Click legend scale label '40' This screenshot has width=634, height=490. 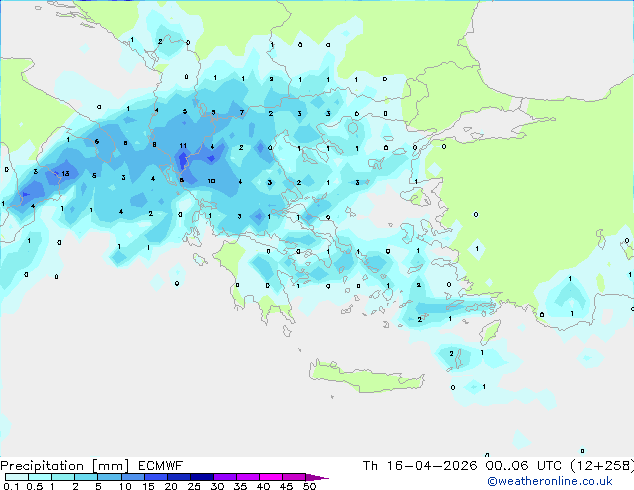(x=263, y=486)
